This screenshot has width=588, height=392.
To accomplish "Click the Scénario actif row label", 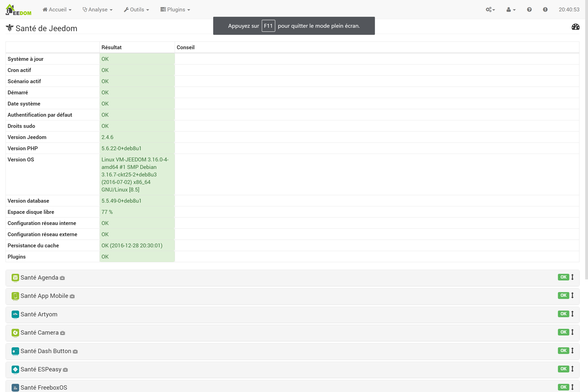I will pyautogui.click(x=24, y=81).
